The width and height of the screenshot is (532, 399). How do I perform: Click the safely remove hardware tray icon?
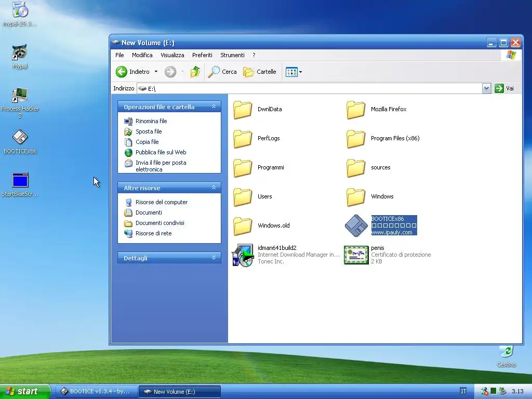pyautogui.click(x=502, y=392)
